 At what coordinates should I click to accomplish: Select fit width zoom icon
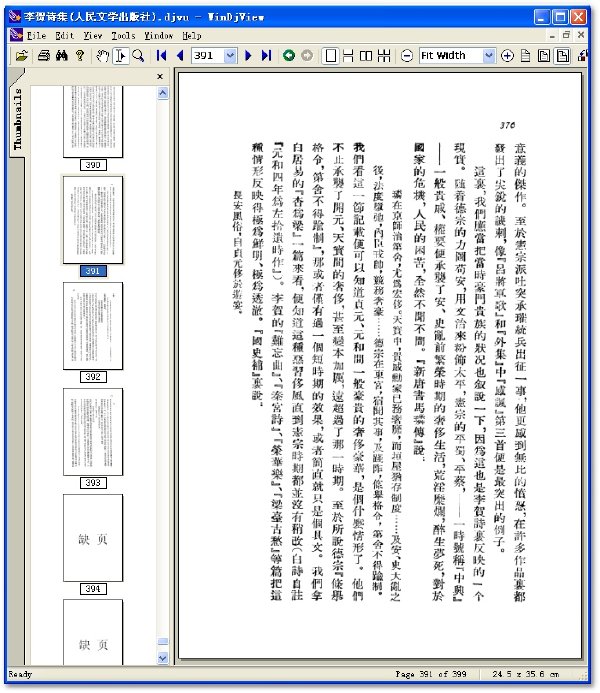tap(562, 56)
